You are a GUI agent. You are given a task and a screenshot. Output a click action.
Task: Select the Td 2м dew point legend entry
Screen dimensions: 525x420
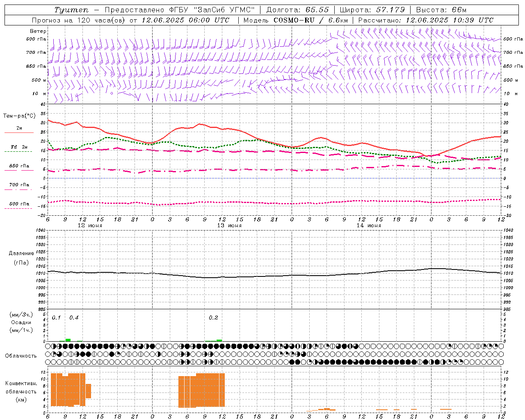19,148
